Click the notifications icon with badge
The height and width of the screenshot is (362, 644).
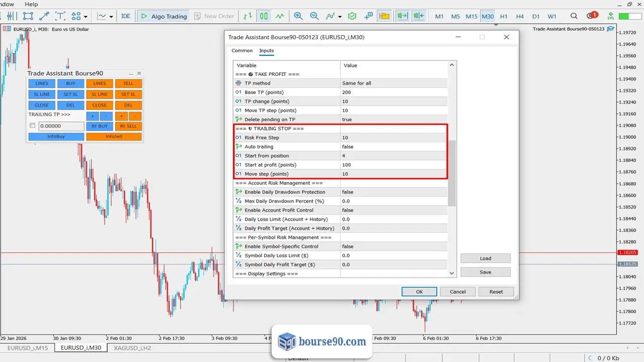click(592, 16)
